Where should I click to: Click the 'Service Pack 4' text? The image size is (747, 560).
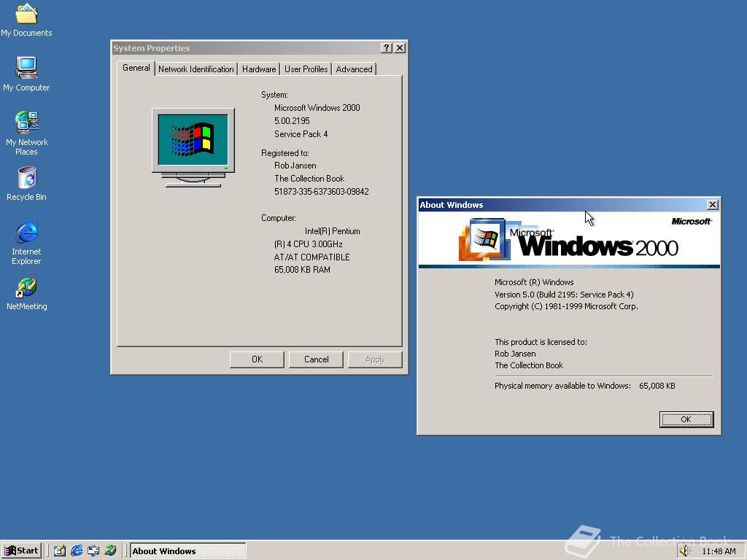click(301, 134)
